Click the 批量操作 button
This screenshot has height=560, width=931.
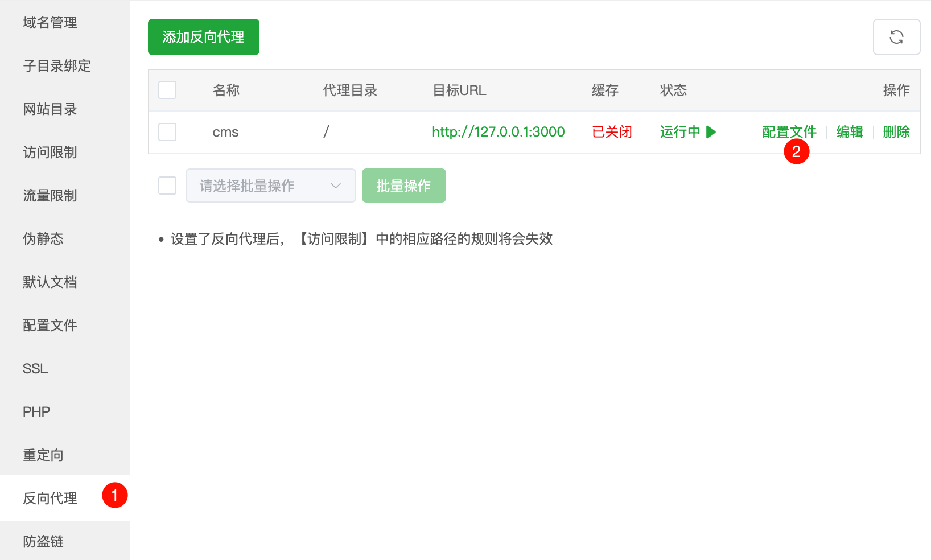[x=403, y=185]
